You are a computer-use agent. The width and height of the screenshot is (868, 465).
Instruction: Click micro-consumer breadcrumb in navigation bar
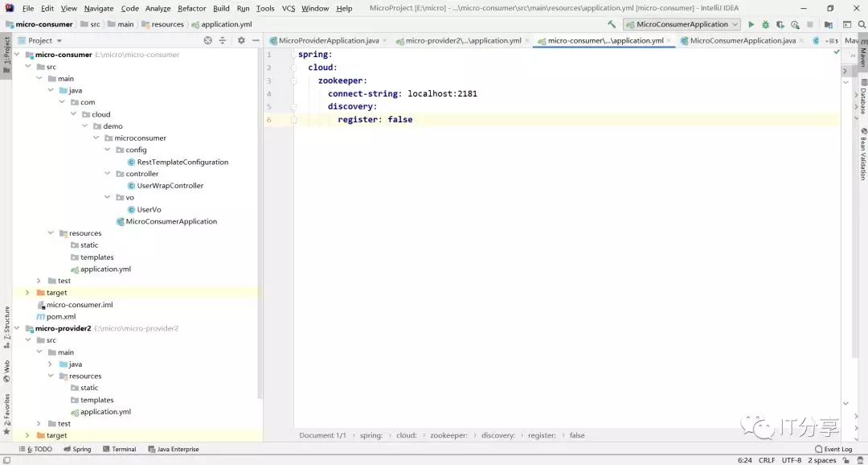tap(39, 24)
